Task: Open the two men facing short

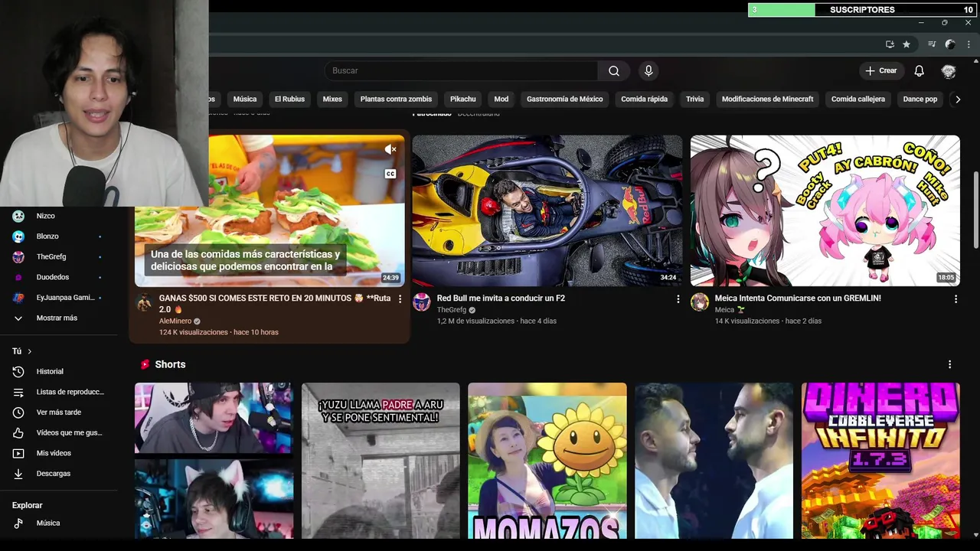Action: click(x=714, y=461)
